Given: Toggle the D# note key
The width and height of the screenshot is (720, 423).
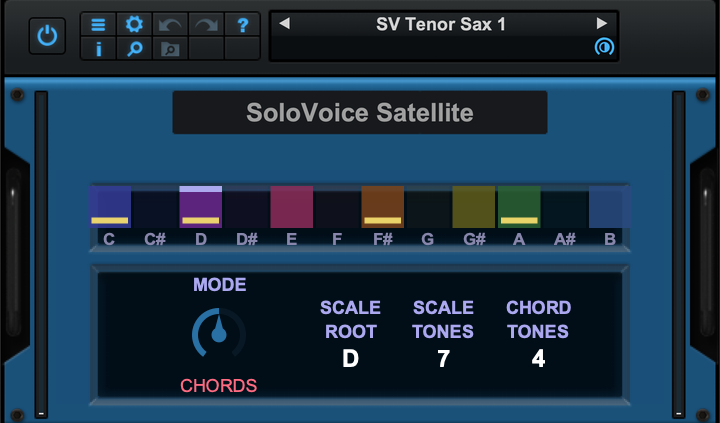Looking at the screenshot, I should [246, 207].
